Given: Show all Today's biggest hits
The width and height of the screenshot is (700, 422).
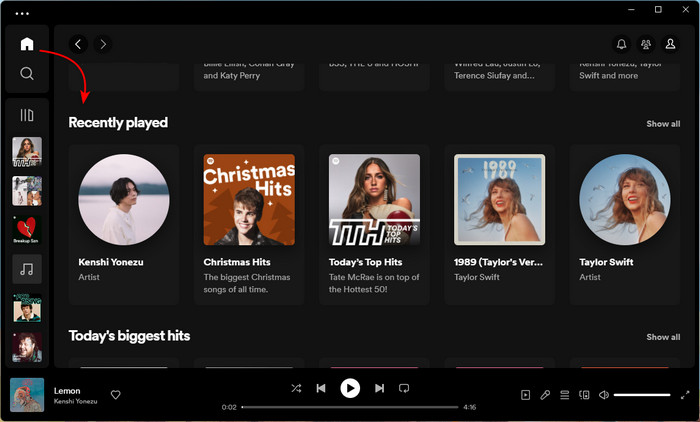Looking at the screenshot, I should 663,337.
